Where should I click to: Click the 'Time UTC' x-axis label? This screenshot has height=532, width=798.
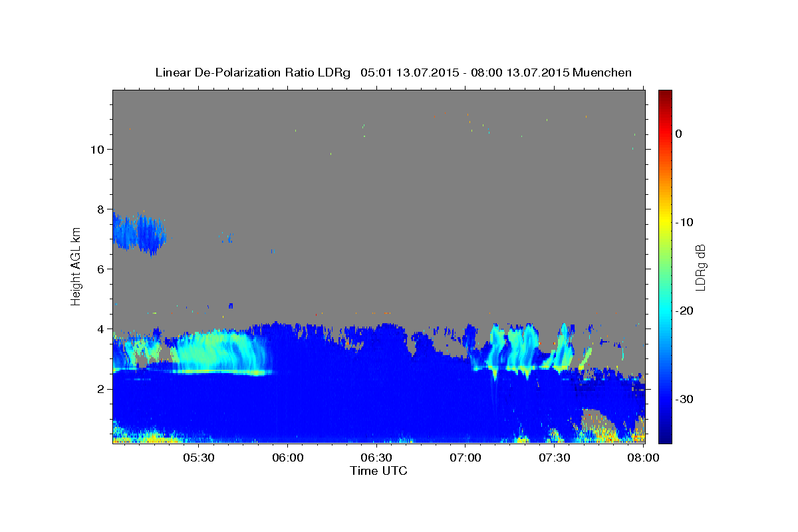pyautogui.click(x=378, y=471)
